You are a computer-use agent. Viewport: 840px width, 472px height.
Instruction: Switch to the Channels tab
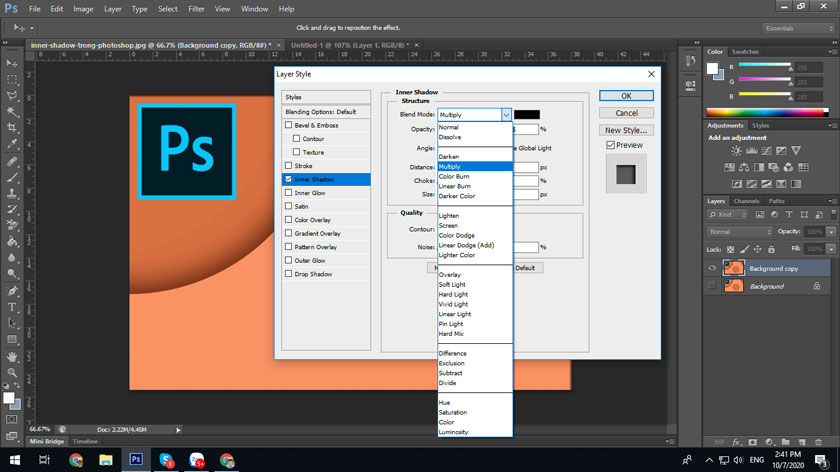pos(746,201)
